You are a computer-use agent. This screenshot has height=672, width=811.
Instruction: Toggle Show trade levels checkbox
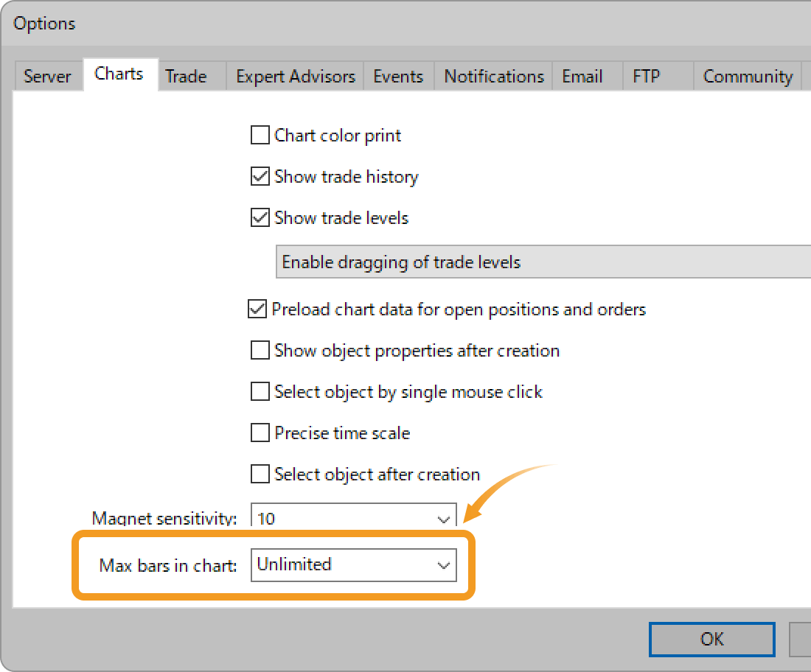coord(260,217)
